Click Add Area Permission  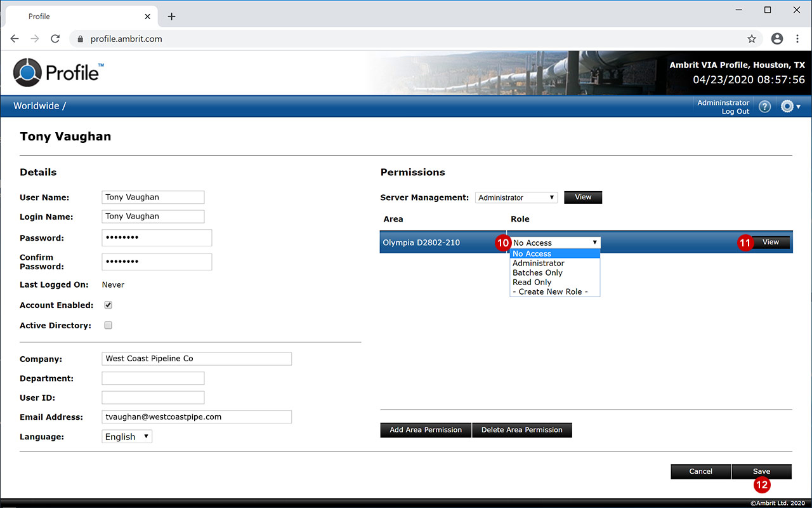(x=426, y=430)
